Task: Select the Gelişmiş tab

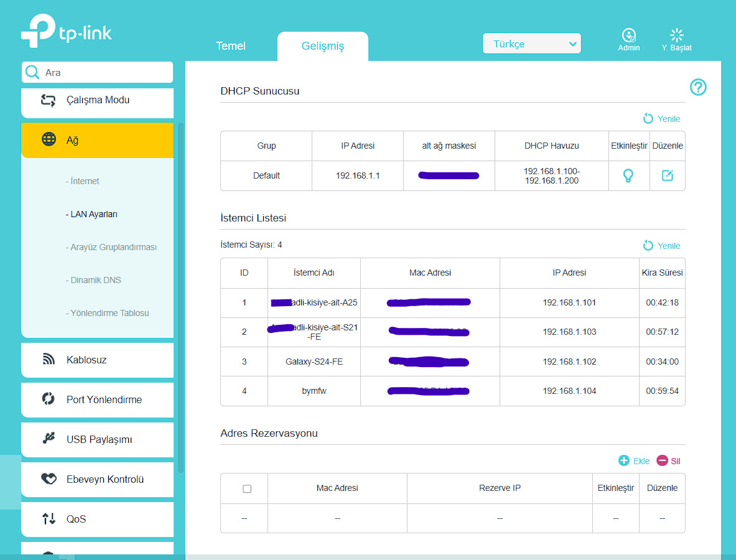Action: 322,46
